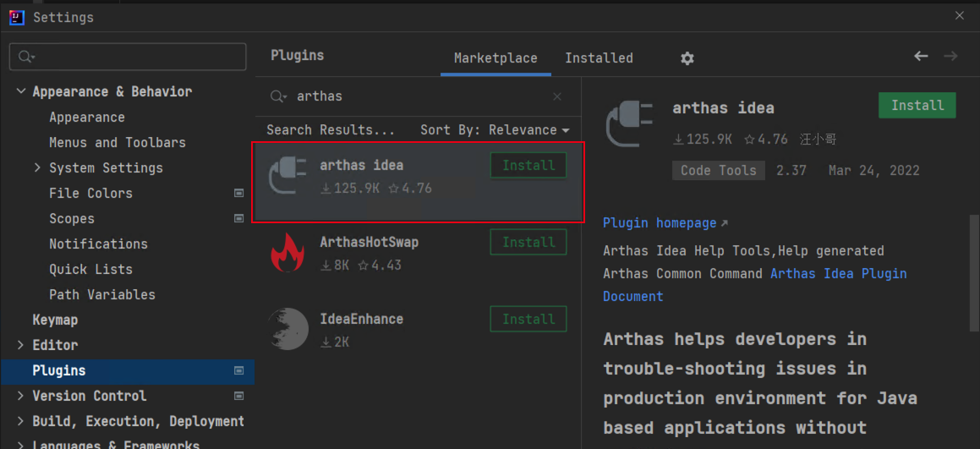The height and width of the screenshot is (449, 980).
Task: Click the vendor name 汪小哥
Action: (818, 140)
